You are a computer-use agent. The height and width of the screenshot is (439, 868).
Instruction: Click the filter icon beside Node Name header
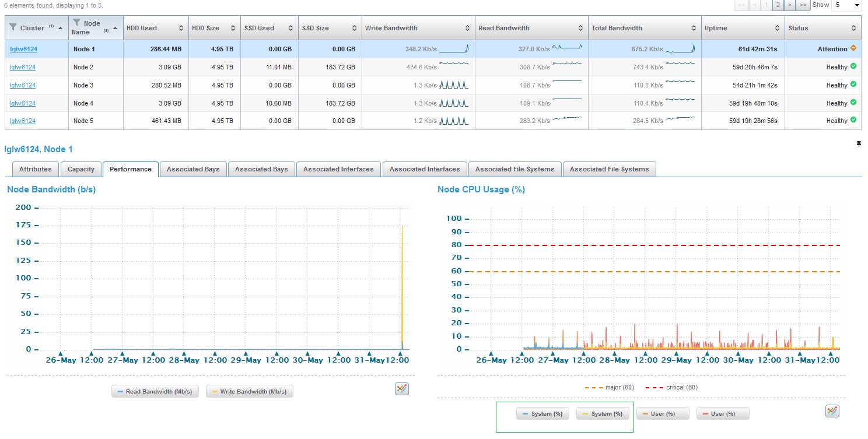(x=76, y=23)
